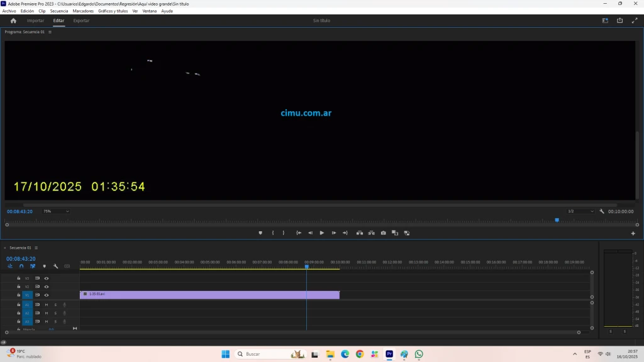
Task: Mute audio track A1
Action: (46, 304)
